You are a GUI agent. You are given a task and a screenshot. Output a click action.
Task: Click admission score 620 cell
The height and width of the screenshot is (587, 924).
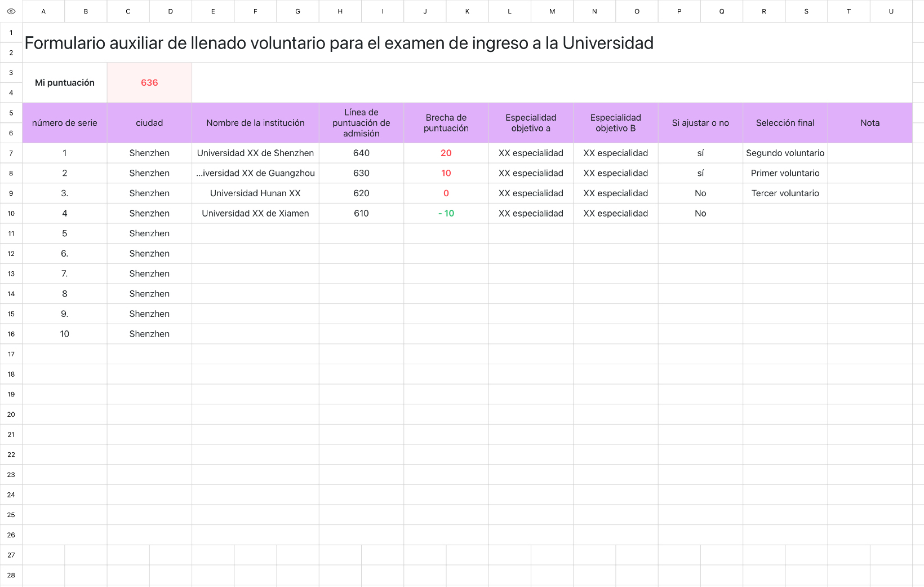361,193
